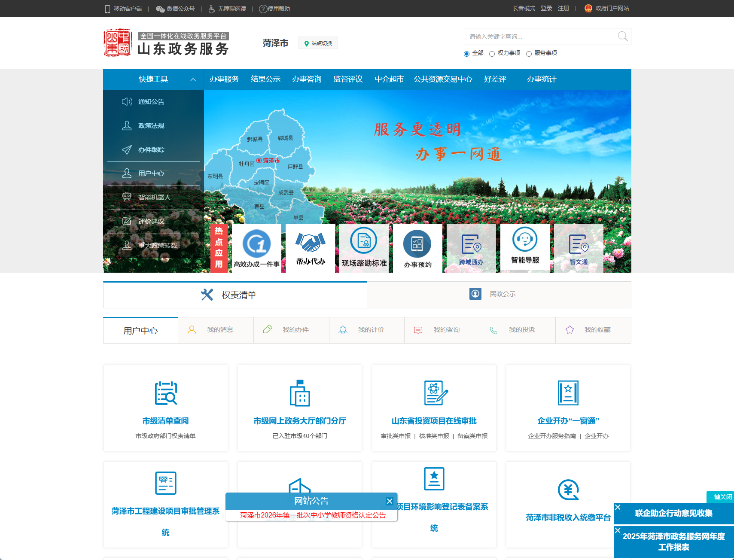Open the 中介超市 menu item
734x560 pixels.
(x=389, y=79)
